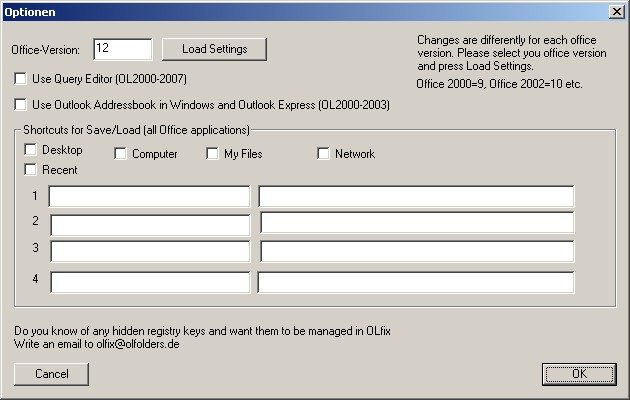Viewport: 630px width, 400px height.
Task: Click the "Office-Version:" label
Action: pyautogui.click(x=45, y=50)
